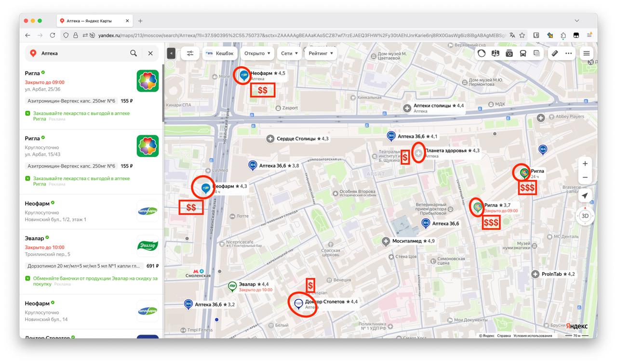
Task: Open the three-dots more tools menu
Action: [x=569, y=53]
